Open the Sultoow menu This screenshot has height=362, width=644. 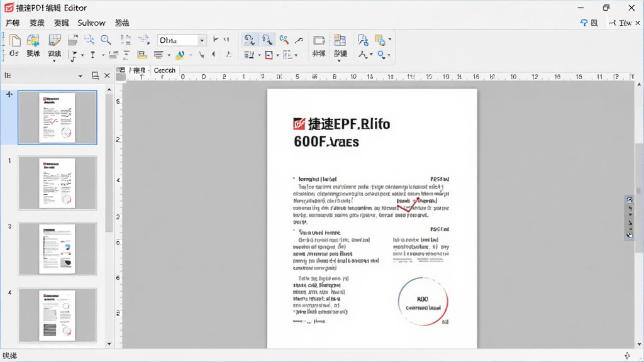point(92,23)
